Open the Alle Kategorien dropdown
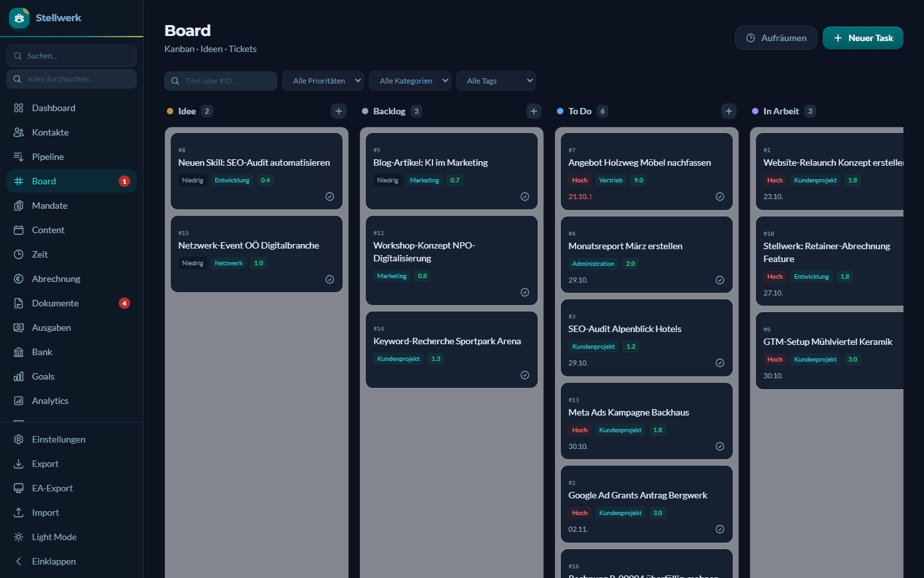The width and height of the screenshot is (924, 578). point(410,81)
